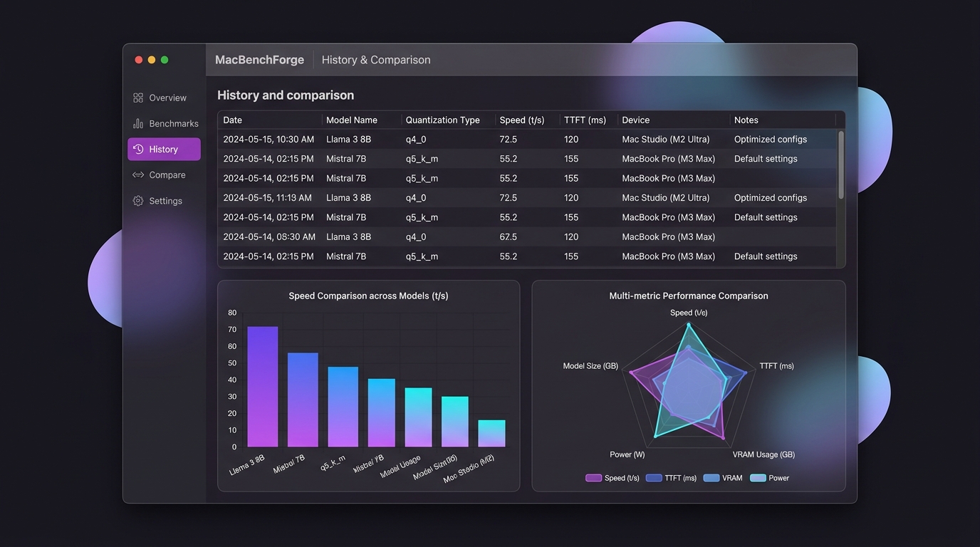Image resolution: width=980 pixels, height=547 pixels.
Task: Click "Mac Studio (M2 Ultra)" in the 11:13 AM row
Action: pos(666,197)
